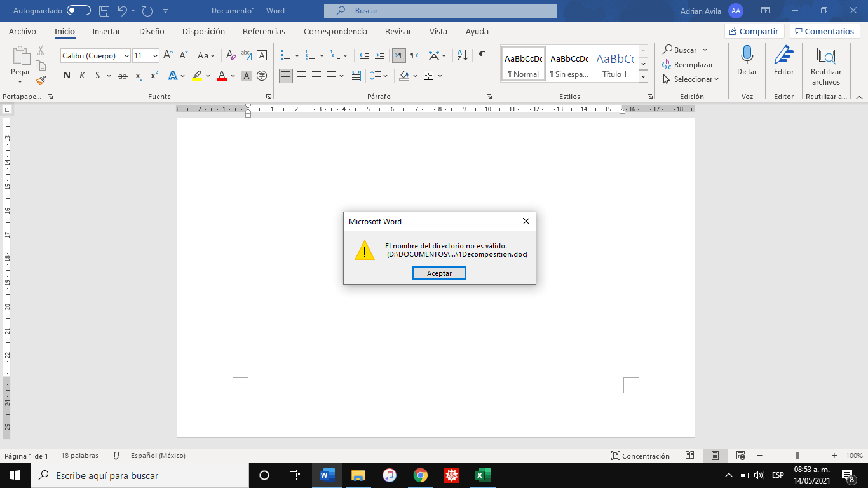Center align the paragraph
The height and width of the screenshot is (488, 868).
(x=301, y=76)
